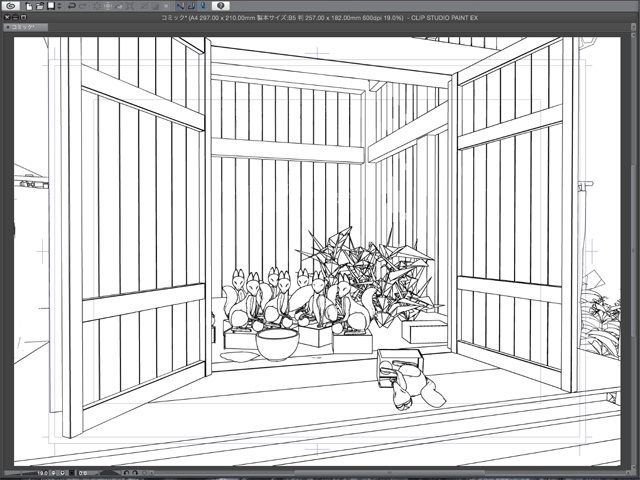Rotate canvas right icon
Image resolution: width=640 pixels, height=480 pixels.
(135, 473)
